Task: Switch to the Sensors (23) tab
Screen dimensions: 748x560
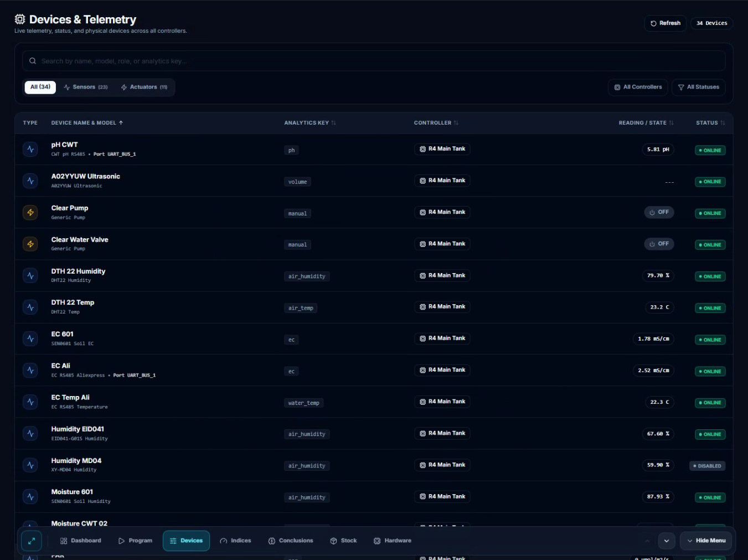Action: tap(86, 87)
